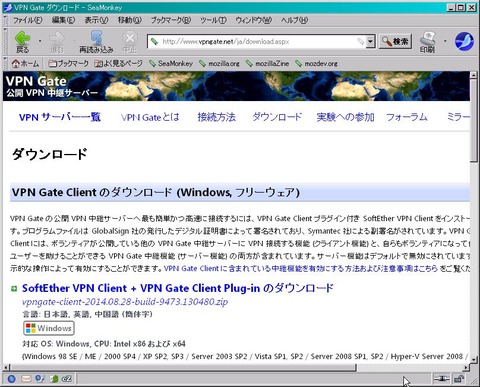Open the フォーラム navigation link
480x387 pixels.
(x=407, y=117)
